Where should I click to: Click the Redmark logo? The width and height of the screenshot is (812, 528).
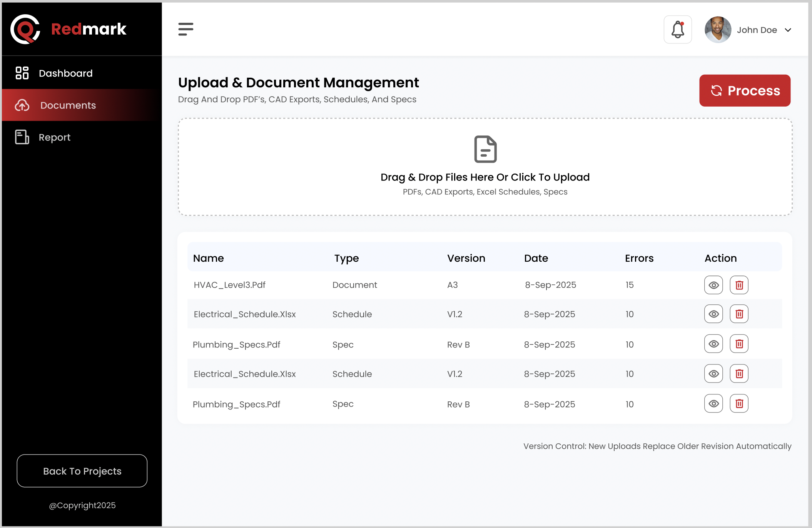[x=69, y=29]
